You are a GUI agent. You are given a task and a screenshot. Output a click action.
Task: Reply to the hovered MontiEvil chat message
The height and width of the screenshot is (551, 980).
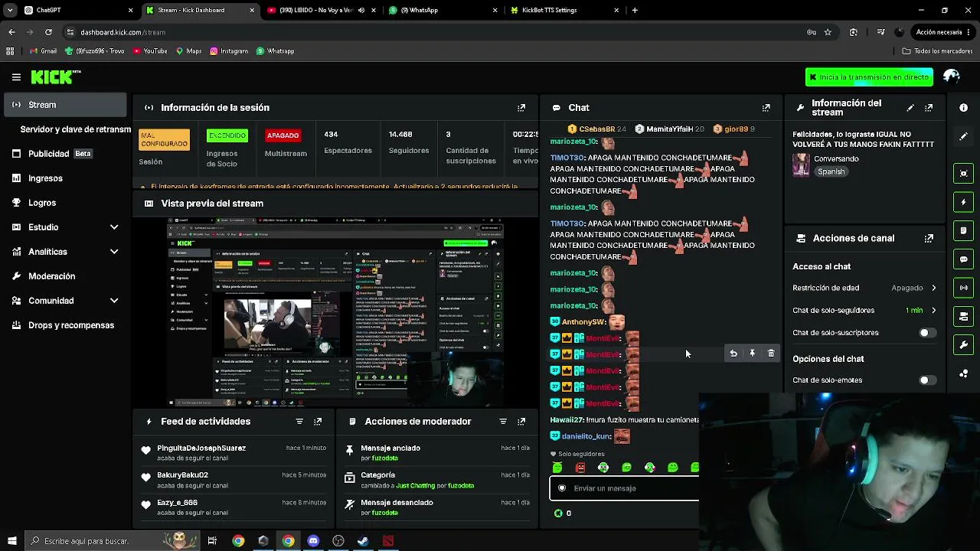click(x=733, y=354)
